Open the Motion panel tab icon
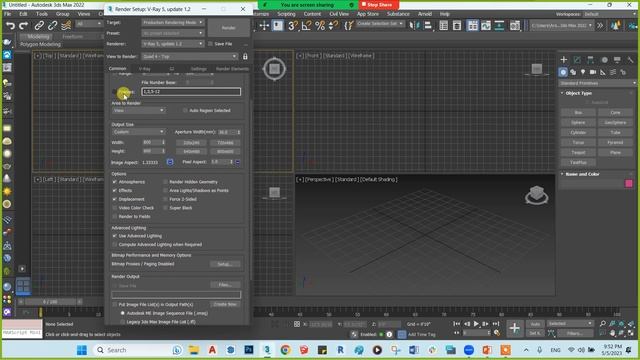The image size is (640, 360). (x=604, y=60)
